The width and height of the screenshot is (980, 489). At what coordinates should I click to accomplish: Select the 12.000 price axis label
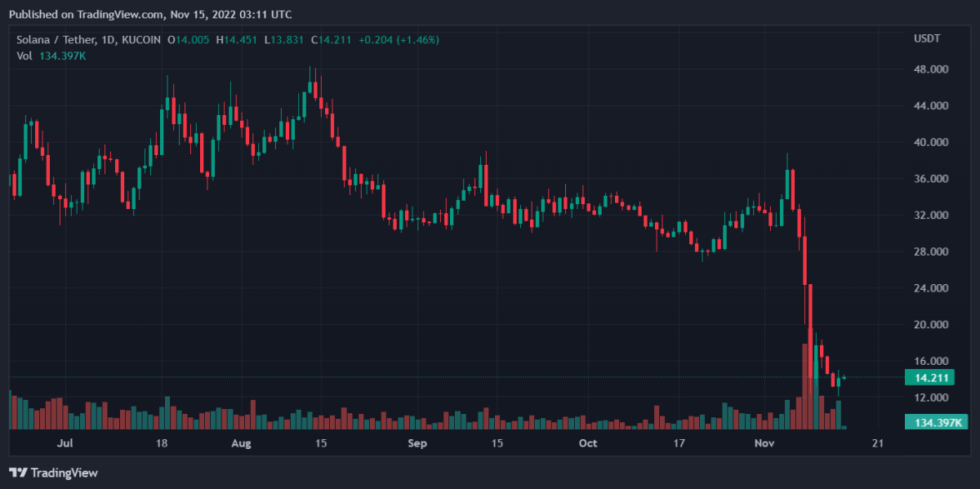931,398
